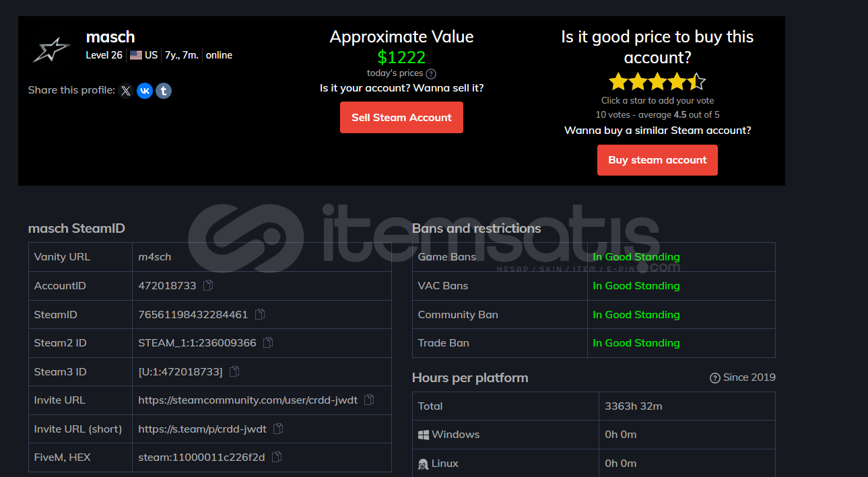868x477 pixels.
Task: Select the Hours per platform heading
Action: click(470, 378)
